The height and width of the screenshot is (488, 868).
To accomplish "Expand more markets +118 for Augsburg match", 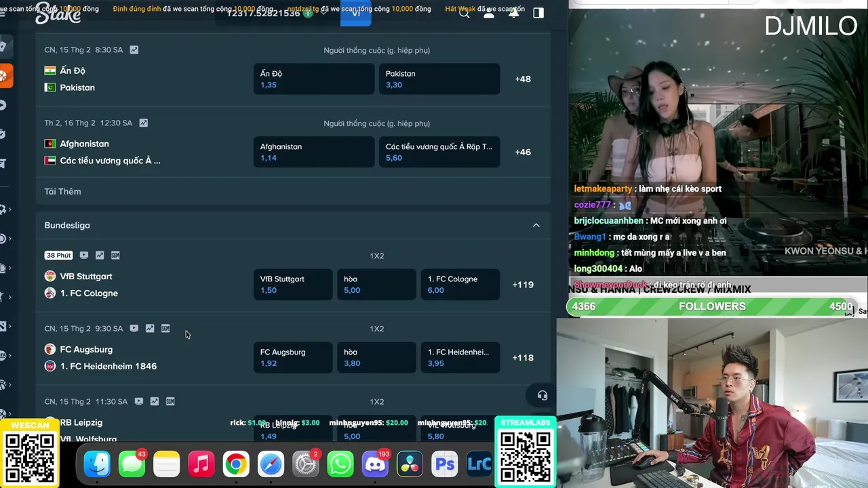I will coord(523,358).
